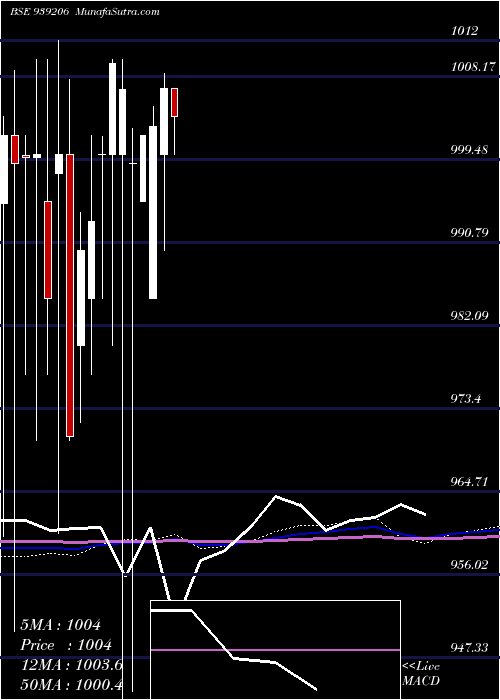Select the 1012 price axis label
This screenshot has height=700, width=500.
[x=464, y=31]
